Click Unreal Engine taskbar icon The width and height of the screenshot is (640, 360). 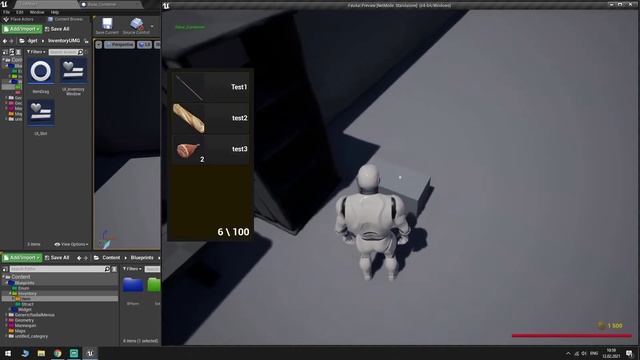point(90,353)
